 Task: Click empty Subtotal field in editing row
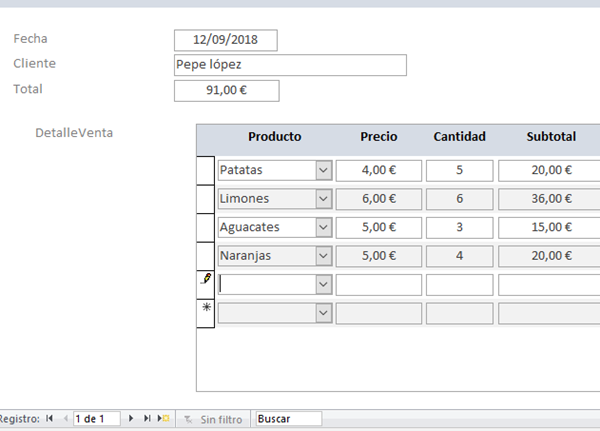click(550, 285)
